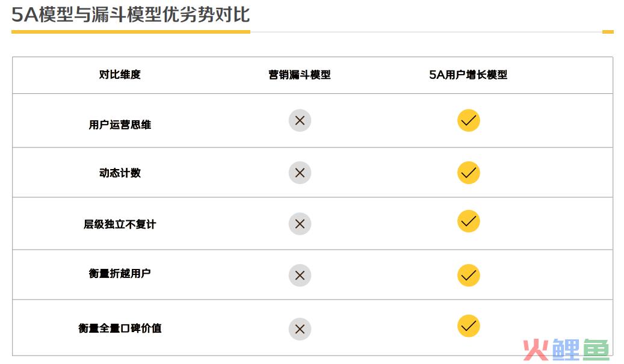Click the yellow checkmark for 用户运营思维
624x364 pixels.
pos(468,120)
